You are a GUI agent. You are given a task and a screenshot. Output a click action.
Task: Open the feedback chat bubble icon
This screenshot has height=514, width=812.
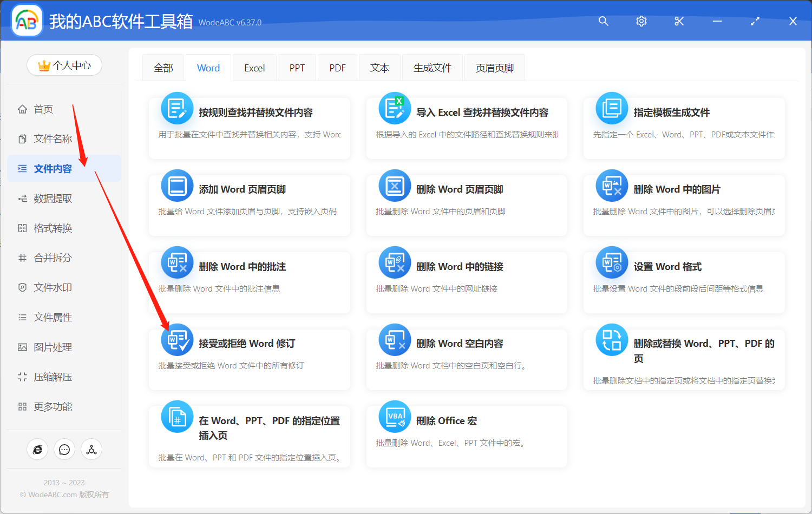(x=64, y=449)
